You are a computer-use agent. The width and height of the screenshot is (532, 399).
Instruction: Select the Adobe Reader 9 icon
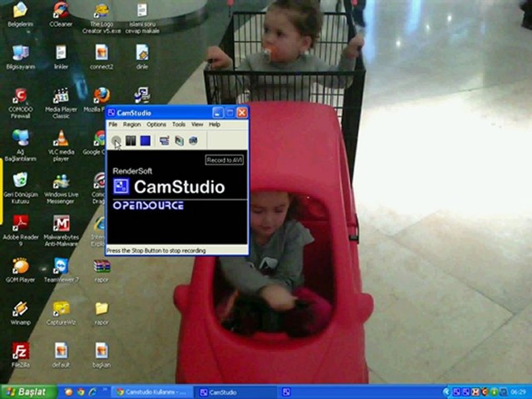(x=21, y=231)
